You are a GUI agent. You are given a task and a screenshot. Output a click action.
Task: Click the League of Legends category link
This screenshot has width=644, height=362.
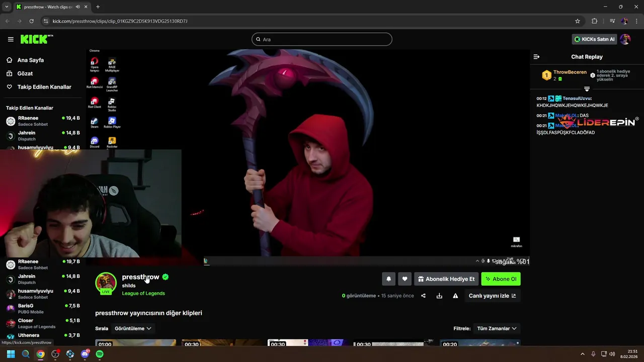point(143,293)
